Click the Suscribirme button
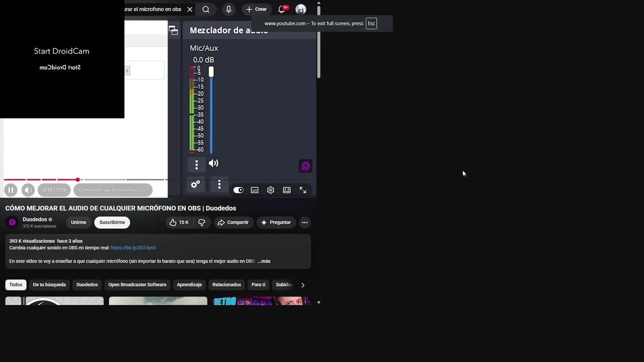Viewport: 644px width, 362px height. tap(112, 222)
